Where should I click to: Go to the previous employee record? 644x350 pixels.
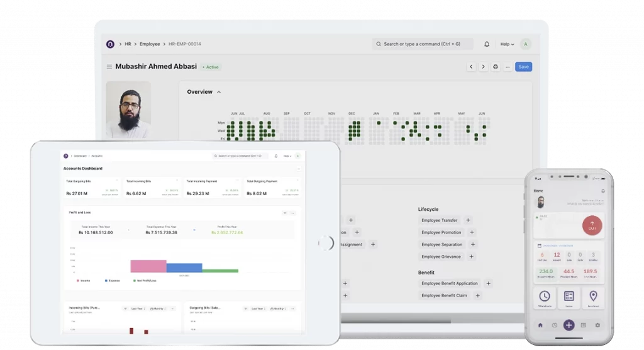[471, 67]
